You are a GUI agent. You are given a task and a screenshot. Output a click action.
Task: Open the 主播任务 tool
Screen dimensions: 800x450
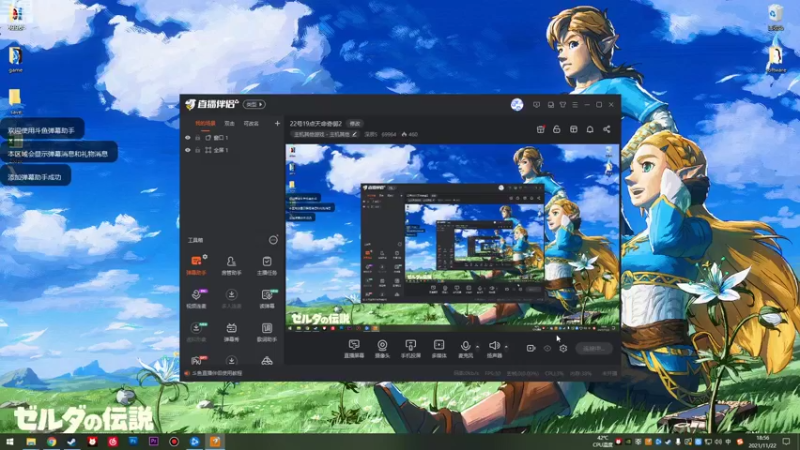(x=267, y=265)
